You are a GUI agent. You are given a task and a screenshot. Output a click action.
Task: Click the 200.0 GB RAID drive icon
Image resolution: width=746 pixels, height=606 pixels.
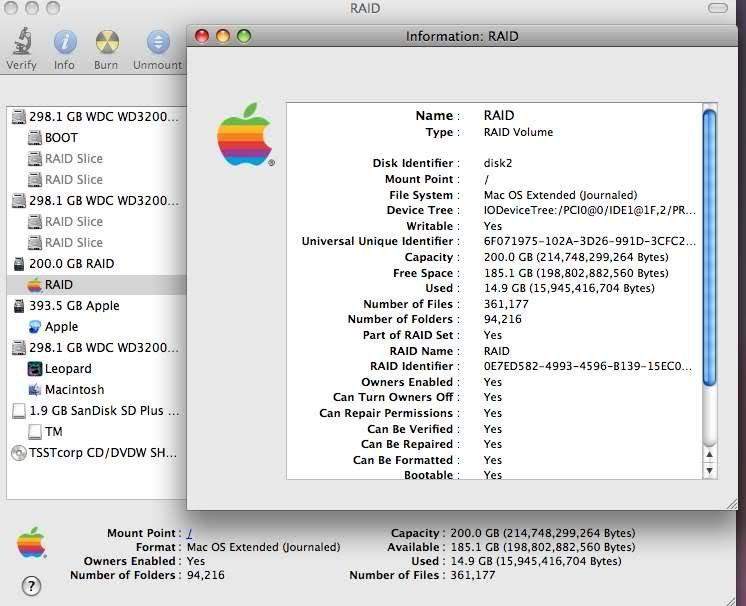click(x=19, y=264)
